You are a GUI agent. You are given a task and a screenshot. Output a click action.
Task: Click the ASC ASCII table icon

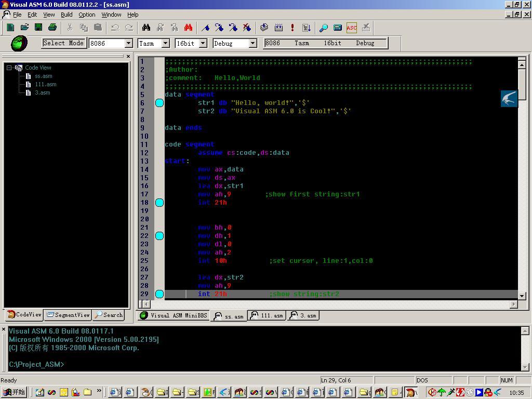[x=352, y=28]
